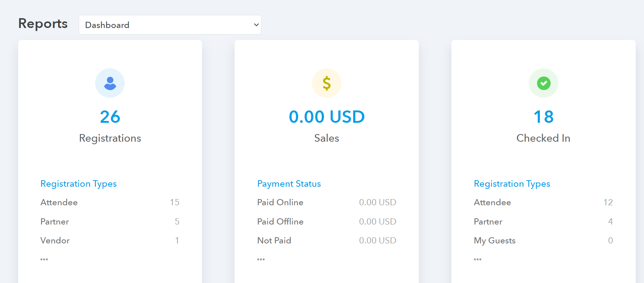644x283 pixels.
Task: Click the blue person Registrations icon
Action: click(x=110, y=83)
